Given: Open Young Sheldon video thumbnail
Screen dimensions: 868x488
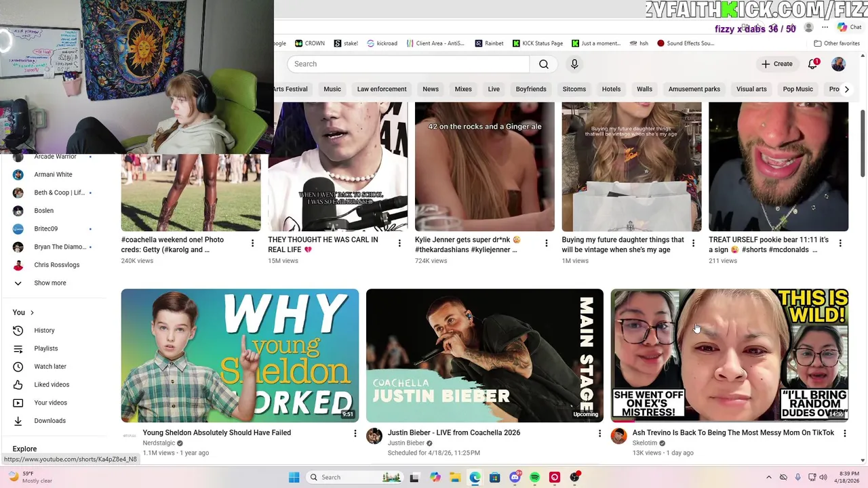Looking at the screenshot, I should [240, 356].
